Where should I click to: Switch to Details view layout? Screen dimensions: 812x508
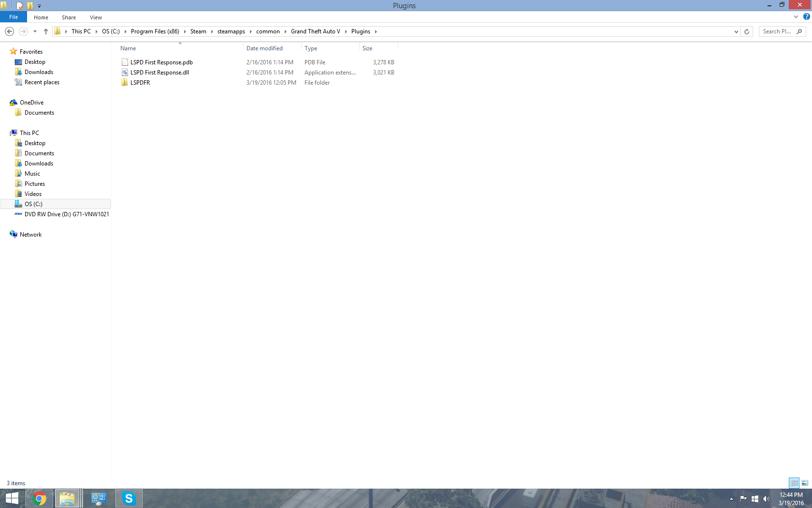pos(794,483)
